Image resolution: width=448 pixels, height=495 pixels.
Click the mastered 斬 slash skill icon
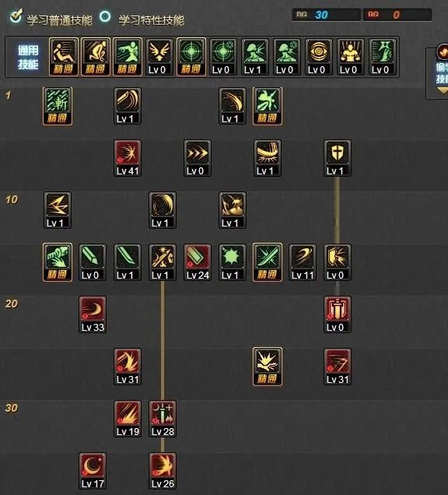click(x=58, y=106)
